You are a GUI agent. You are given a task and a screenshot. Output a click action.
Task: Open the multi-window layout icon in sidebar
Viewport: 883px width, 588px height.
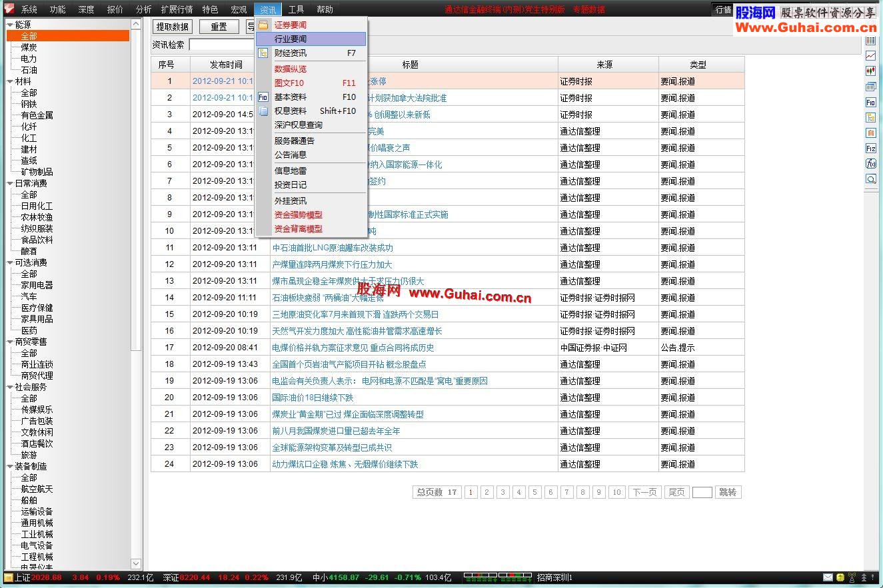click(870, 87)
